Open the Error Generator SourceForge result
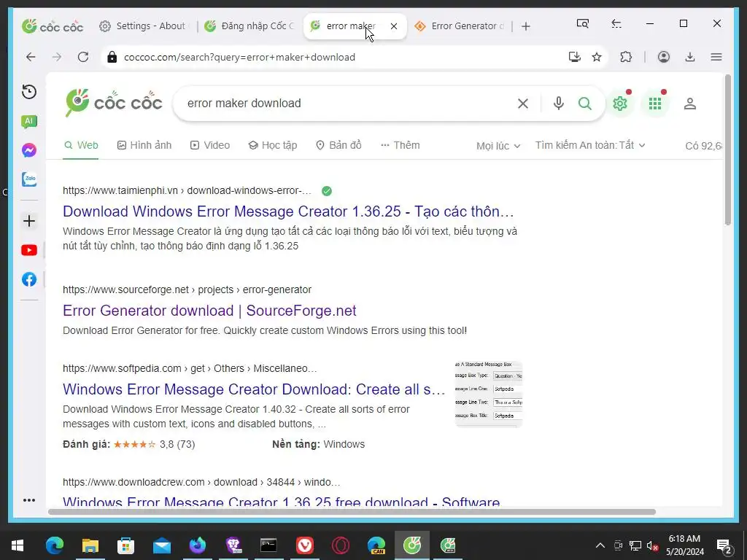Image resolution: width=747 pixels, height=560 pixels. tap(209, 311)
